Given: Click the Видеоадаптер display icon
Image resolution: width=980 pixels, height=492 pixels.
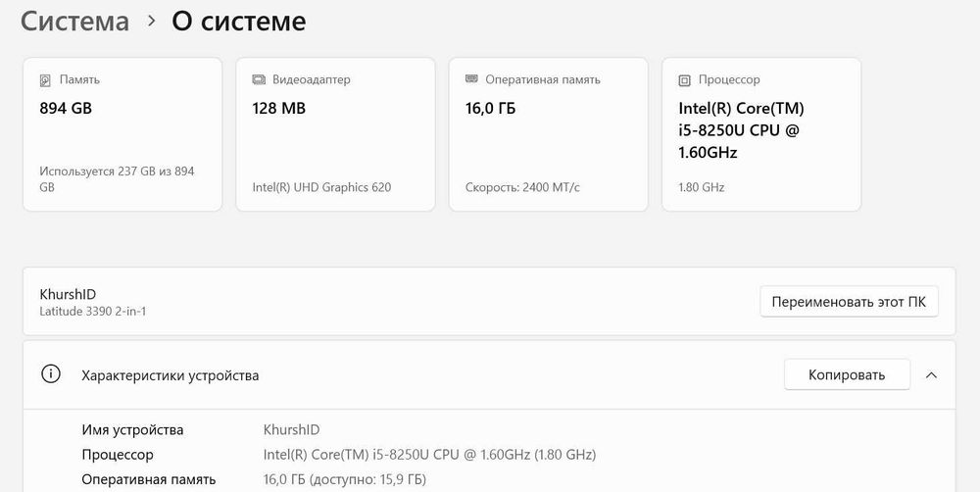Looking at the screenshot, I should [259, 80].
